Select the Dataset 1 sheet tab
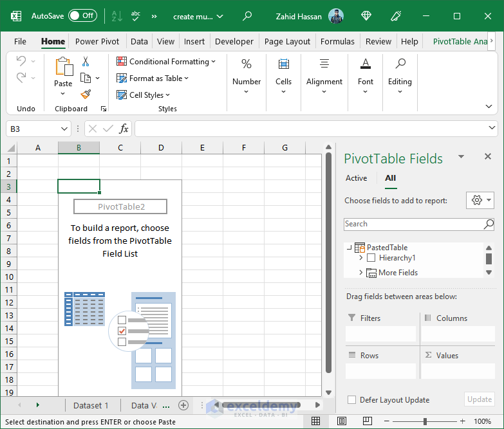Viewport: 504px width, 429px height. (91, 405)
